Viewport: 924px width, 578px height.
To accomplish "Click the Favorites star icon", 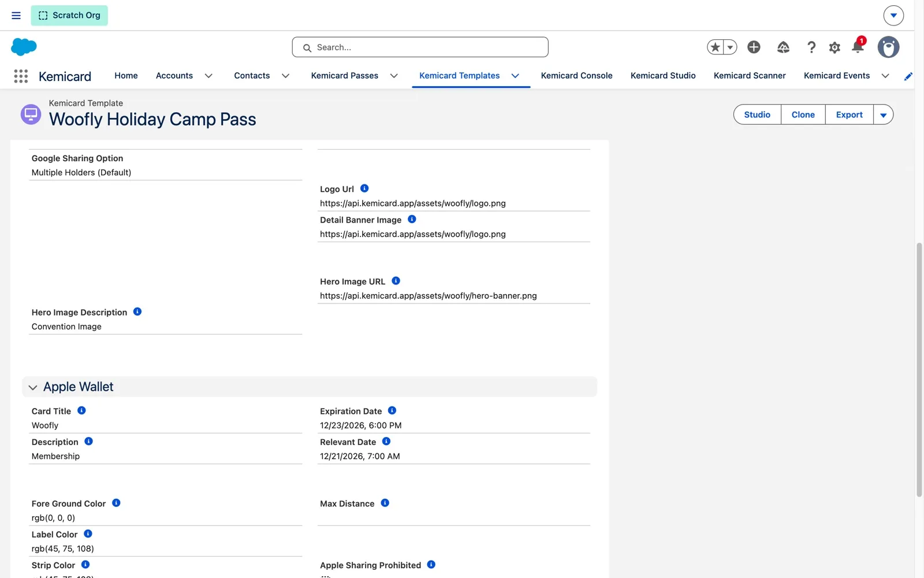I will [716, 47].
